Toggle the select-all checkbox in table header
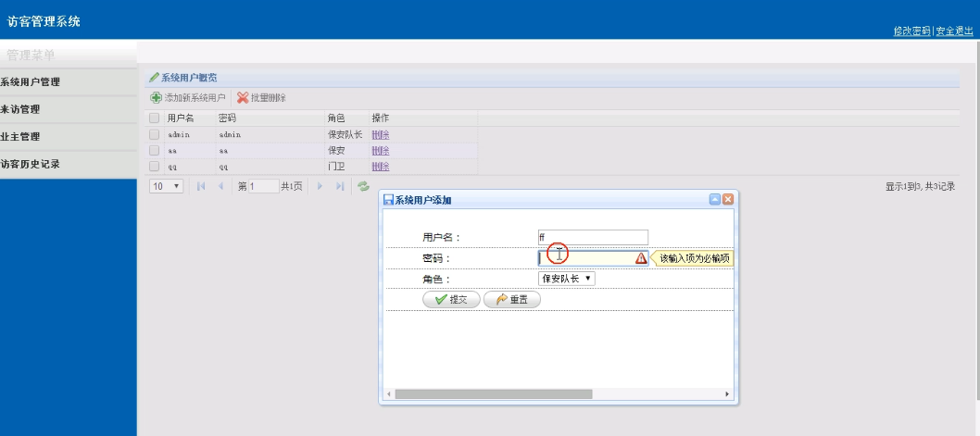The height and width of the screenshot is (436, 980). click(x=154, y=118)
